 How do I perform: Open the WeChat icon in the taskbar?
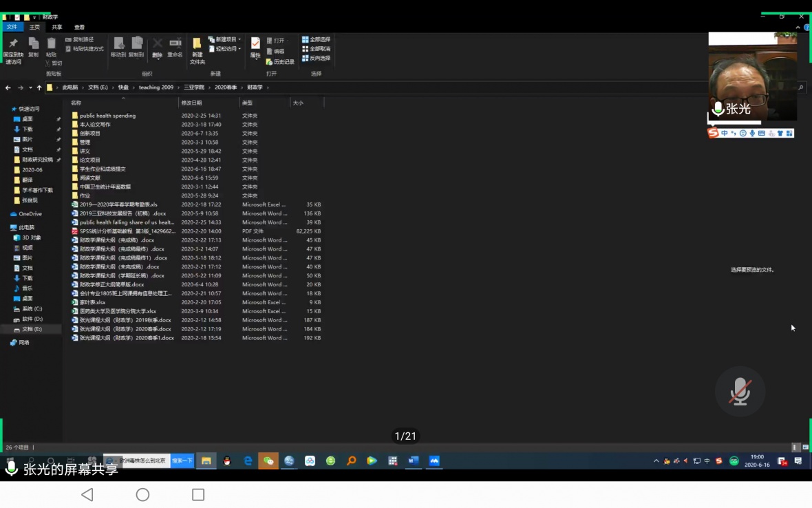[268, 461]
